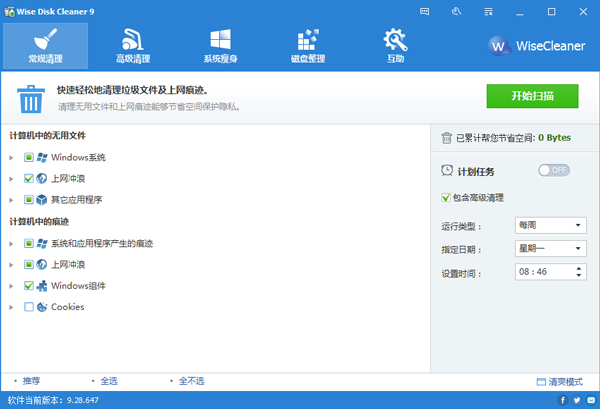Viewport: 600px width, 409px height.
Task: Open the 系统瘦身 tab
Action: tap(220, 46)
